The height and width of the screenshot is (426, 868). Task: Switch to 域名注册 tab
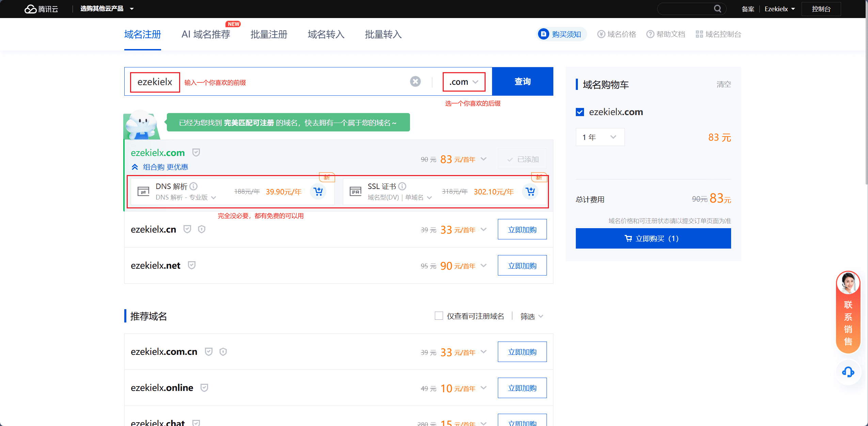142,34
